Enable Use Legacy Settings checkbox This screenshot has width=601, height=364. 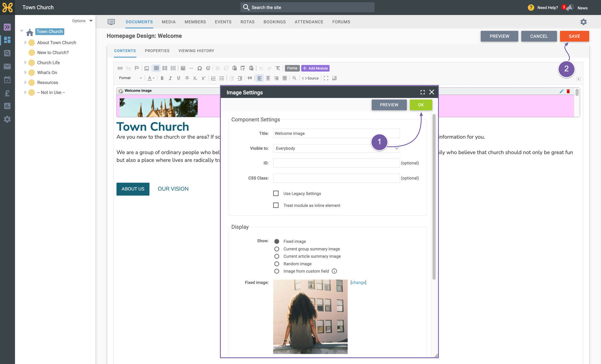pos(276,193)
